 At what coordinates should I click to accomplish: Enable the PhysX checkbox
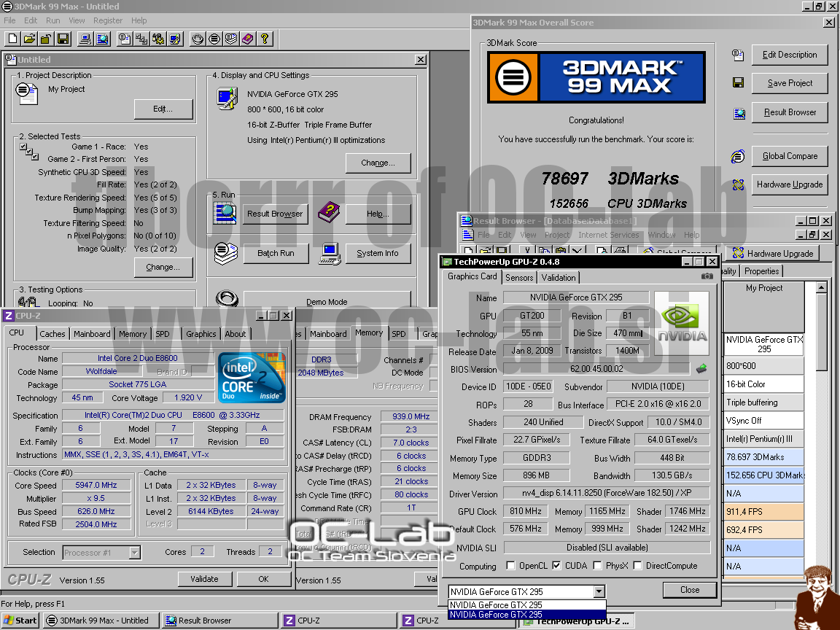(x=597, y=565)
